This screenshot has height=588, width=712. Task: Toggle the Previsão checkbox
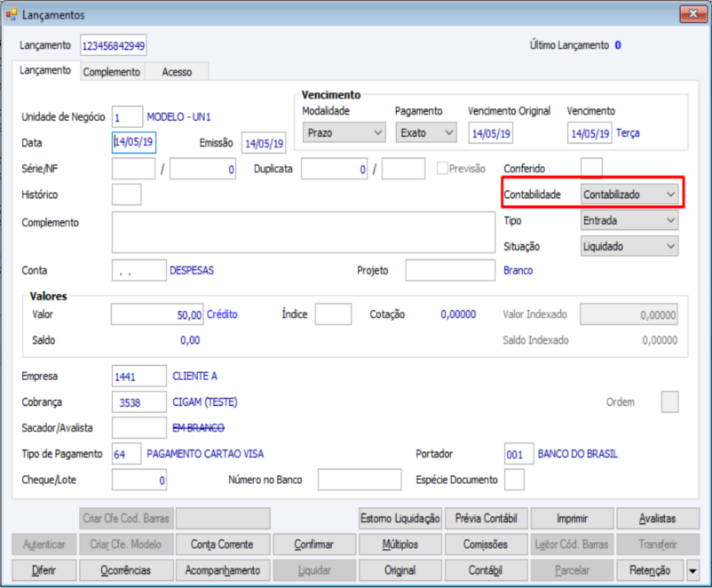tap(442, 169)
